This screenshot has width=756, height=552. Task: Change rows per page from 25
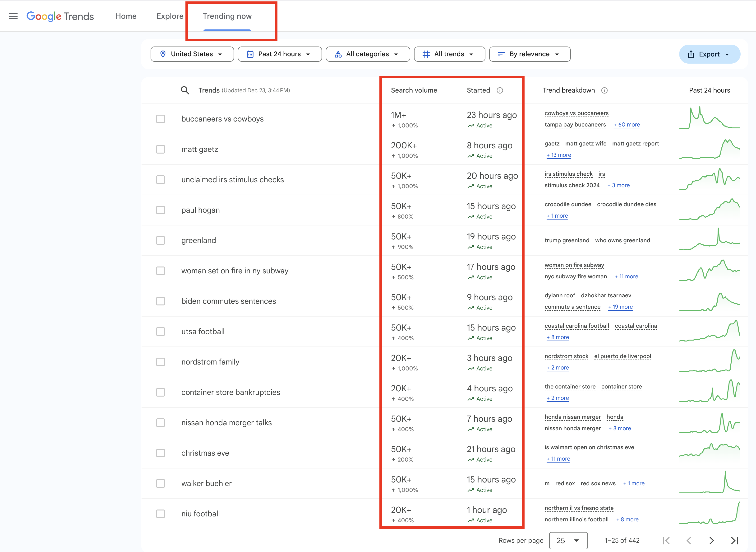pos(568,540)
